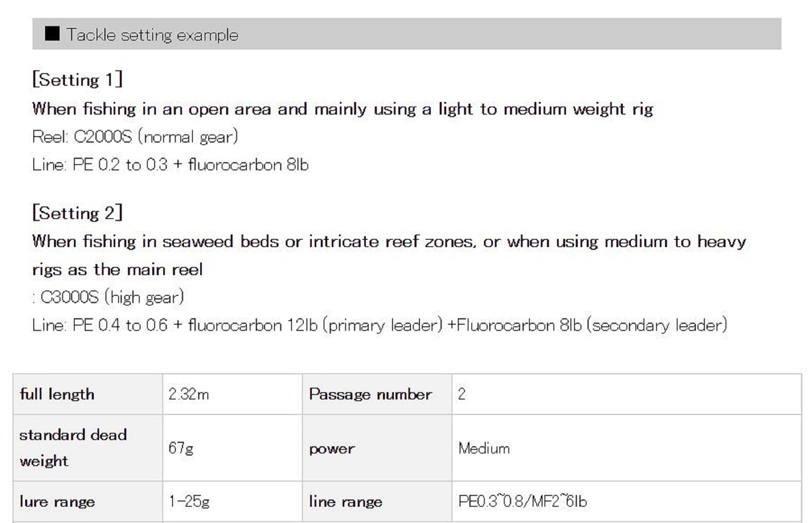Screen dimensions: 812x523
Task: Click the open area fishing description
Action: pos(342,109)
